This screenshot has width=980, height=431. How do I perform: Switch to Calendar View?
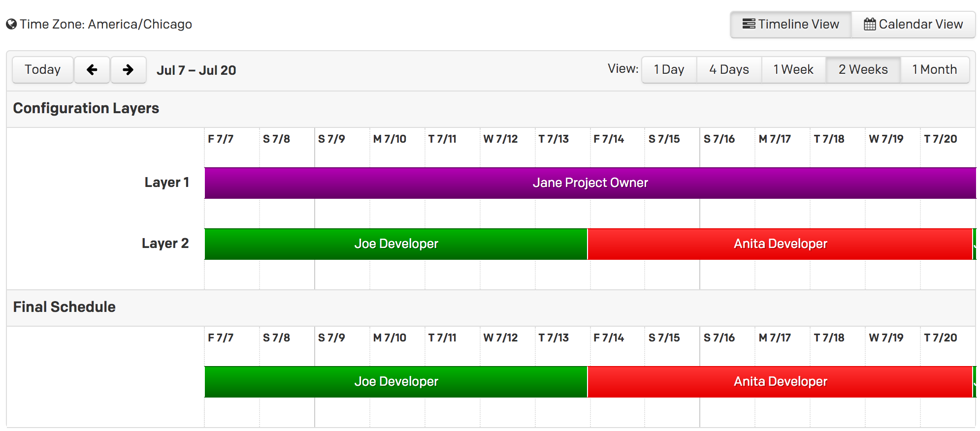pos(913,24)
